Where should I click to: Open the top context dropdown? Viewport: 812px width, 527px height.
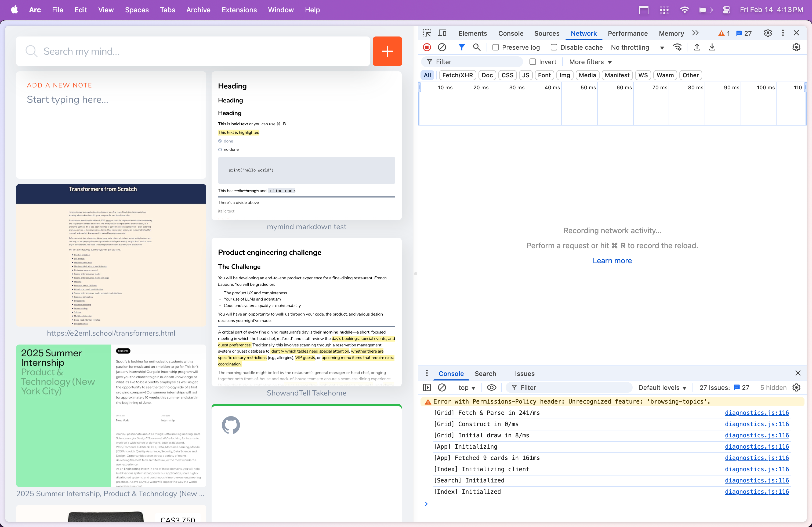tap(467, 387)
